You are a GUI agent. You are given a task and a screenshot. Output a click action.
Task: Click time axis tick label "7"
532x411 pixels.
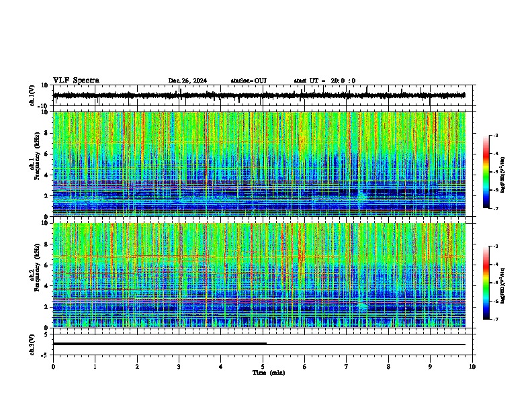pos(347,367)
